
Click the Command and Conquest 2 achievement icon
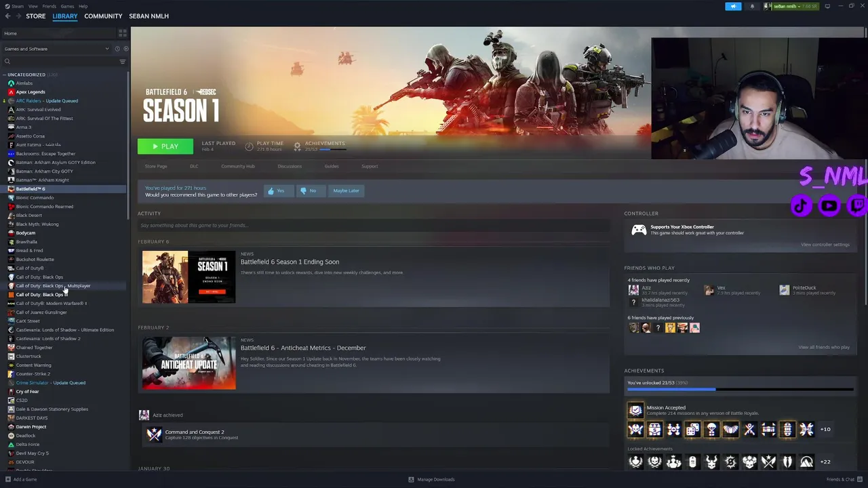[155, 434]
